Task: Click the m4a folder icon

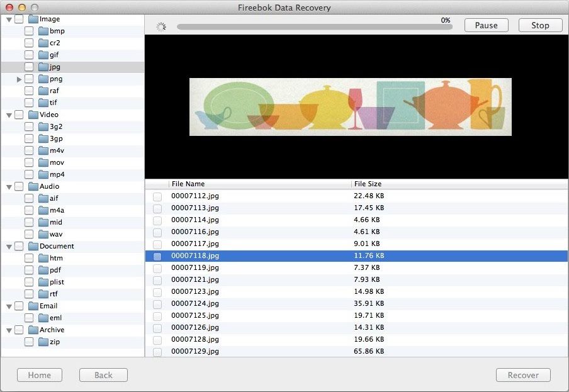Action: tap(43, 211)
